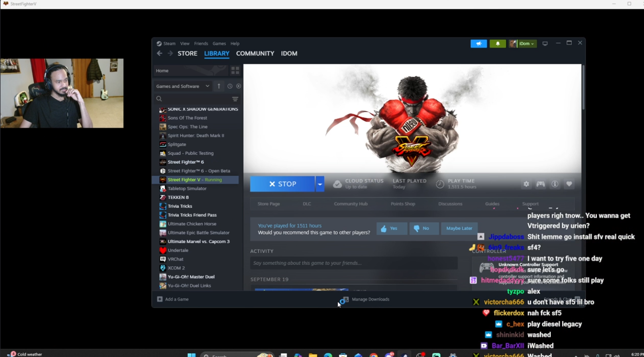Image resolution: width=644 pixels, height=357 pixels.
Task: Open game settings gear icon
Action: [x=526, y=184]
